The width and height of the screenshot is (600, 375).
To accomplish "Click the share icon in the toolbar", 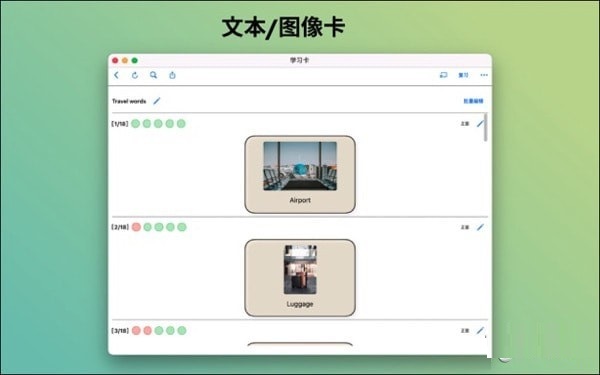I will [x=172, y=75].
